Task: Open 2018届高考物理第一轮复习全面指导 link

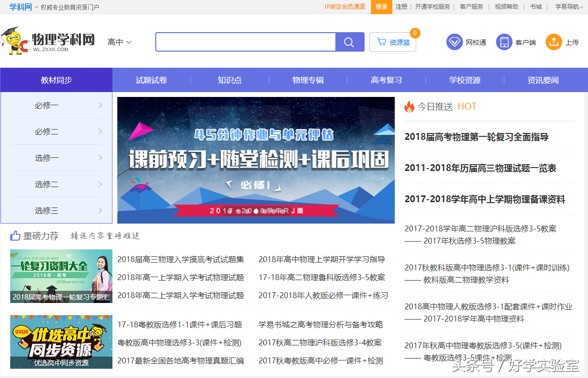Action: 476,137
